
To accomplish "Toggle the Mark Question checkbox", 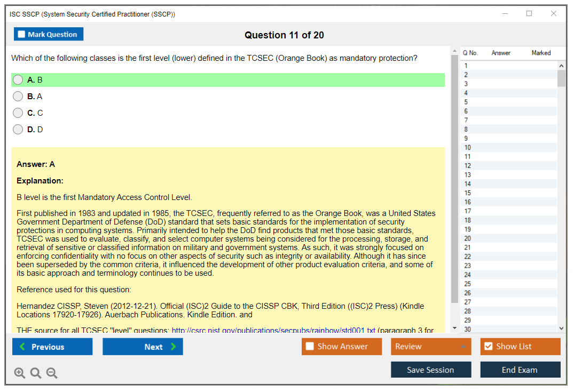I will [x=22, y=34].
